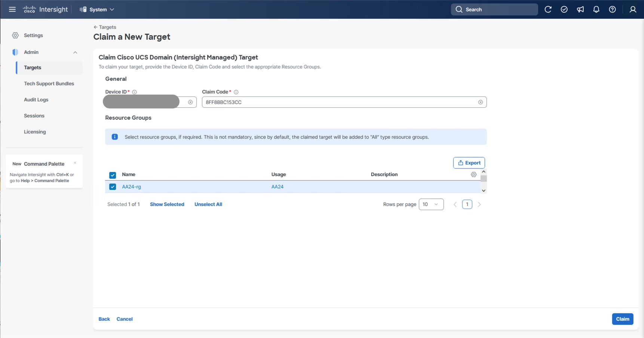Collapse the Admin section in the sidebar

[75, 52]
